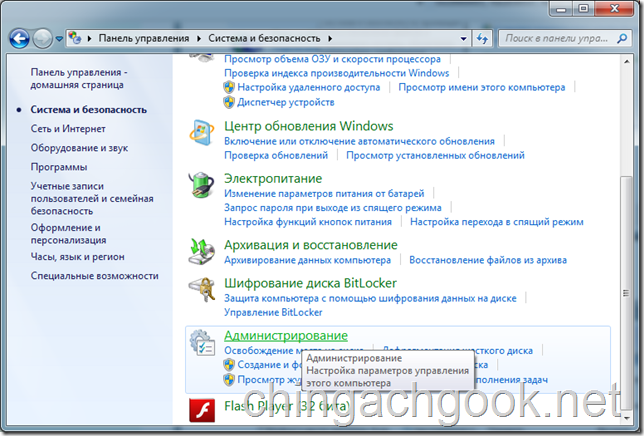Open Восстановление файлов из архива
The image size is (644, 436).
click(488, 260)
